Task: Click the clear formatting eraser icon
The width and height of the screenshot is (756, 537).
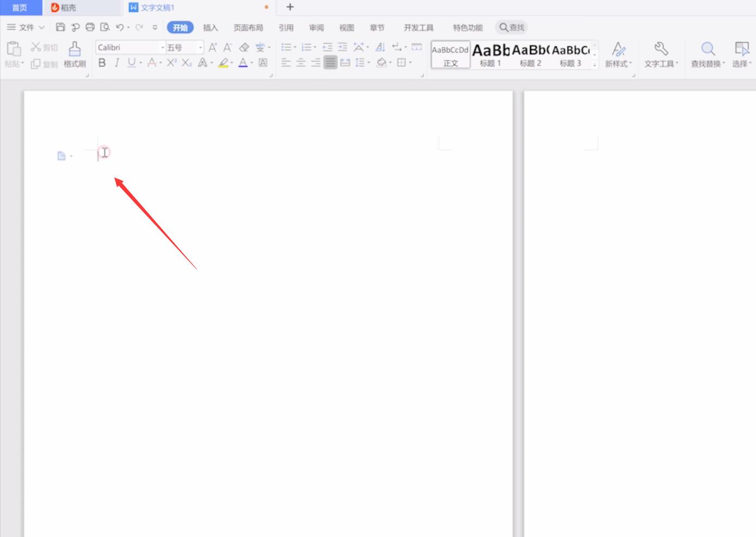Action: point(244,47)
